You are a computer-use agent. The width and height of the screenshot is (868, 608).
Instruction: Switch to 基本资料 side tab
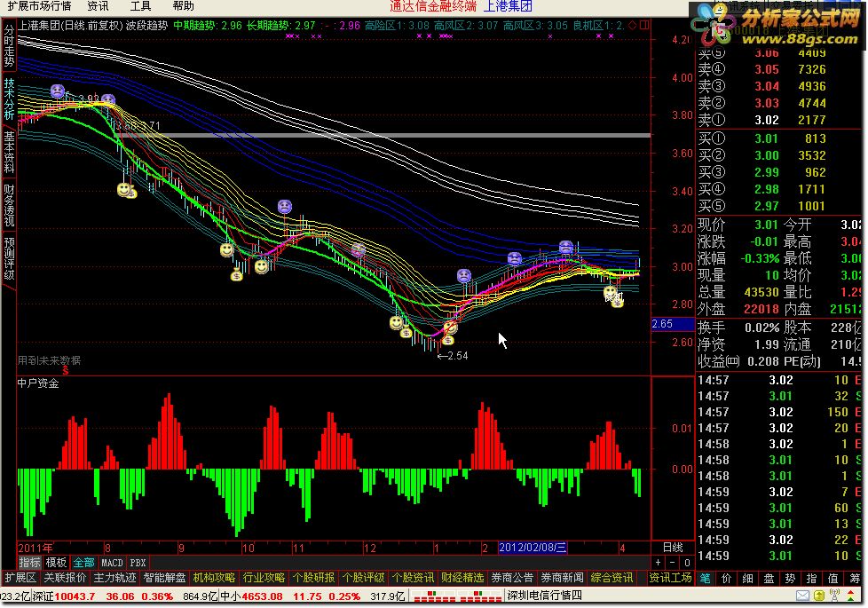9,153
